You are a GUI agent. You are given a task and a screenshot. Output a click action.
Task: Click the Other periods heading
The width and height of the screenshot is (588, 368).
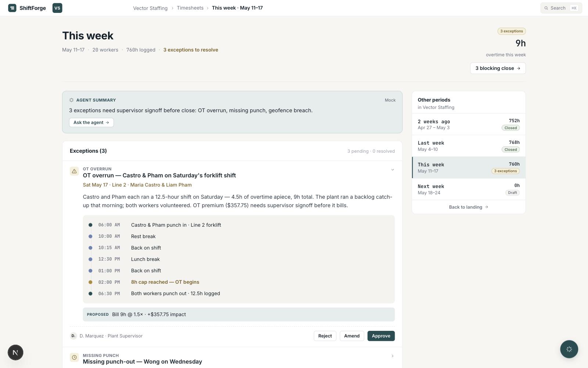434,100
